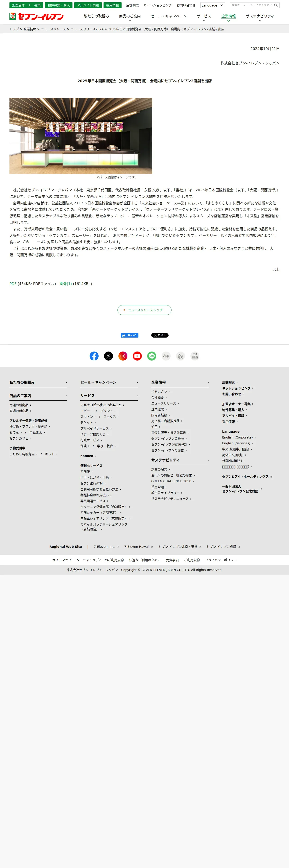Open セール・キャンペーン in main navigation
The image size is (289, 868).
click(169, 16)
